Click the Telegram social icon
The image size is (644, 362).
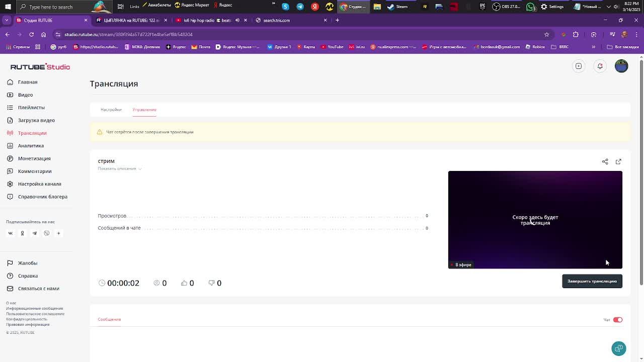(34, 233)
